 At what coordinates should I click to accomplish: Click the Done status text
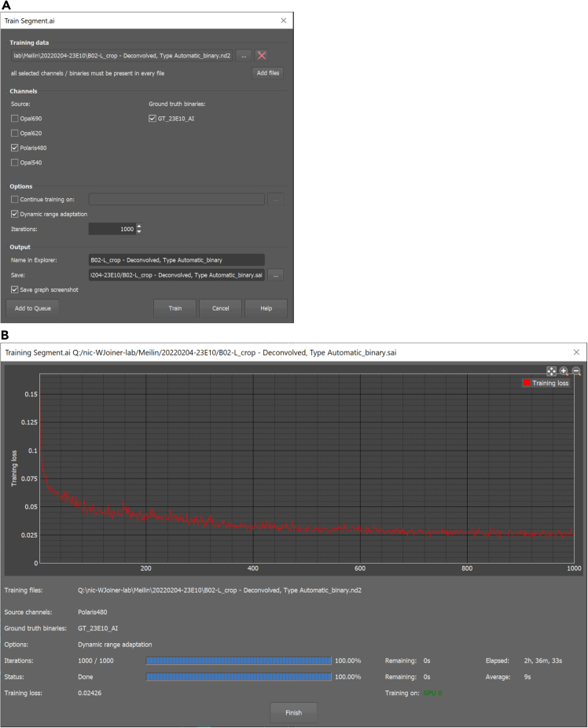coord(86,677)
